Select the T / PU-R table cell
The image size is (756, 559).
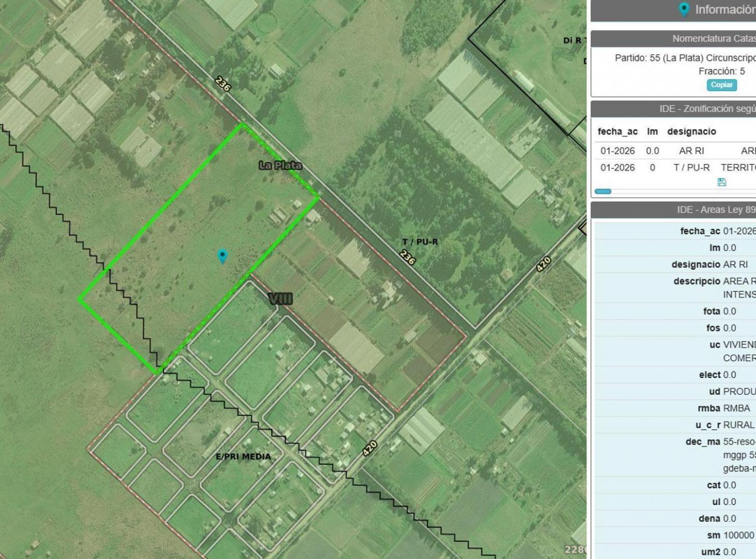(x=691, y=168)
